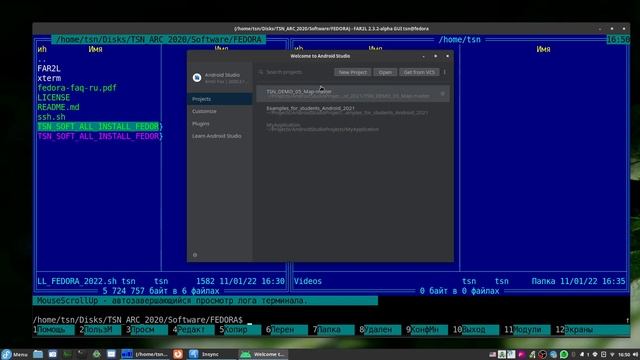The width and height of the screenshot is (640, 360).
Task: Select the Customize tab in Android Studio
Action: [x=220, y=111]
